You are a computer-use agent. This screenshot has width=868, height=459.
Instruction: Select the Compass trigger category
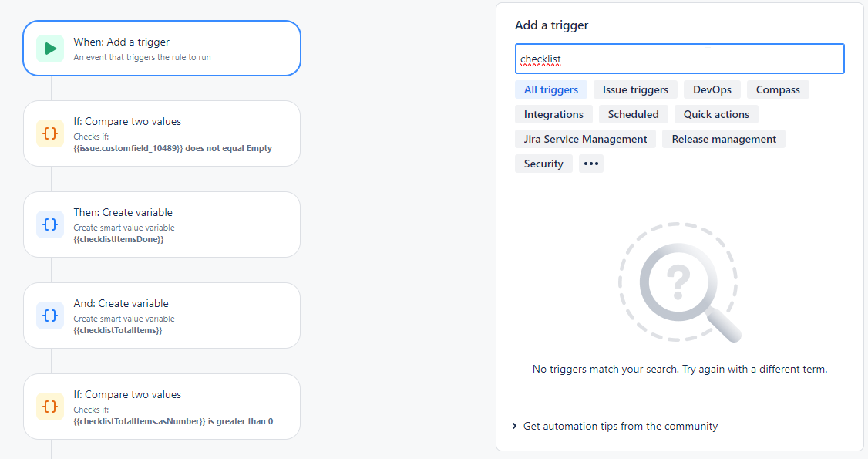coord(777,89)
